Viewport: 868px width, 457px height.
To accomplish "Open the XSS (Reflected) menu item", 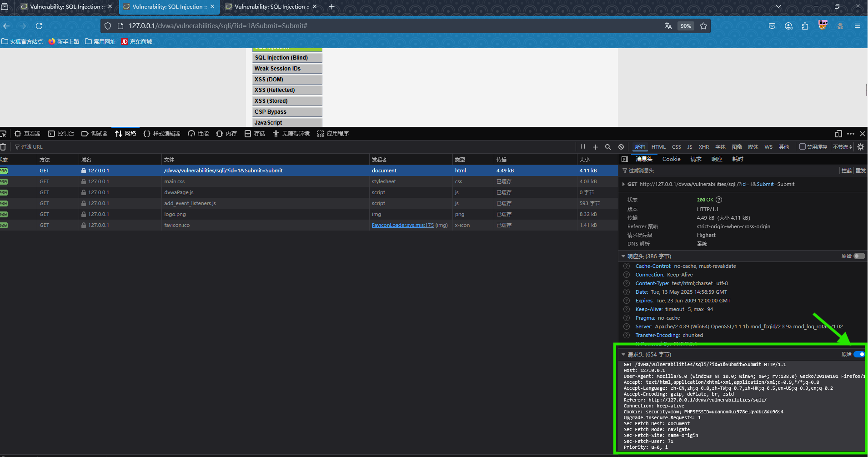I will pos(287,90).
